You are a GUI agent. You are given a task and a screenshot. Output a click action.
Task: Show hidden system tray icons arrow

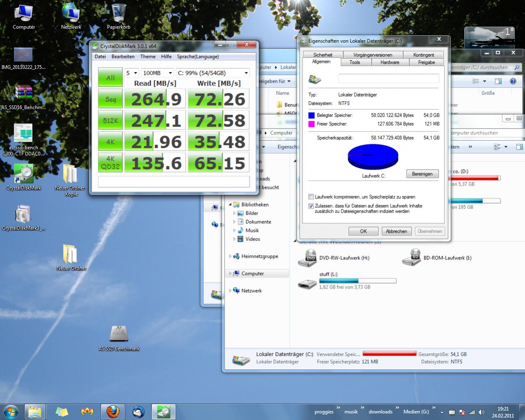pos(442,412)
